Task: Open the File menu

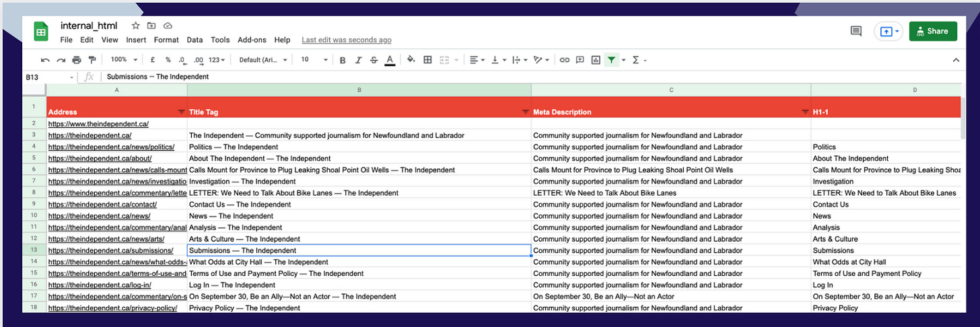Action: tap(66, 40)
